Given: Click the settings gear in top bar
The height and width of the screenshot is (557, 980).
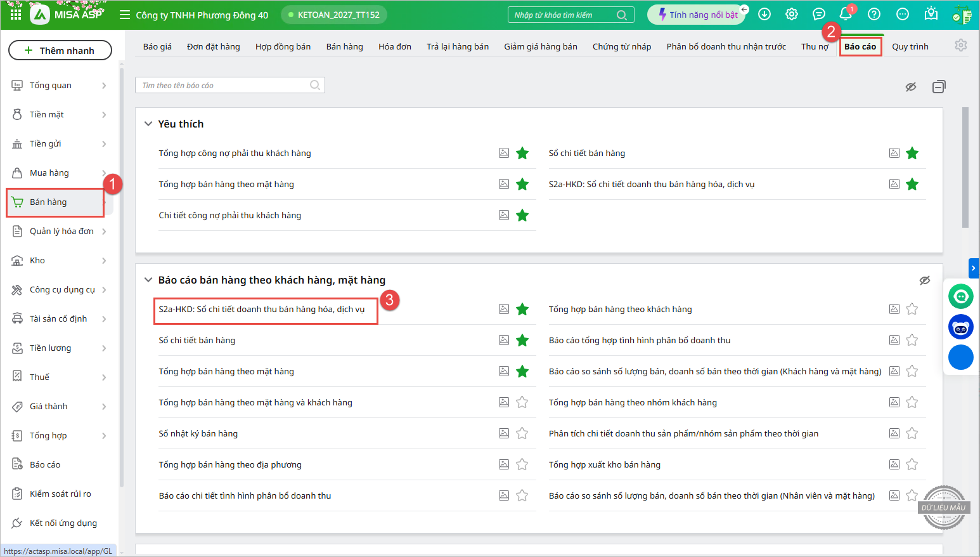Looking at the screenshot, I should click(792, 14).
